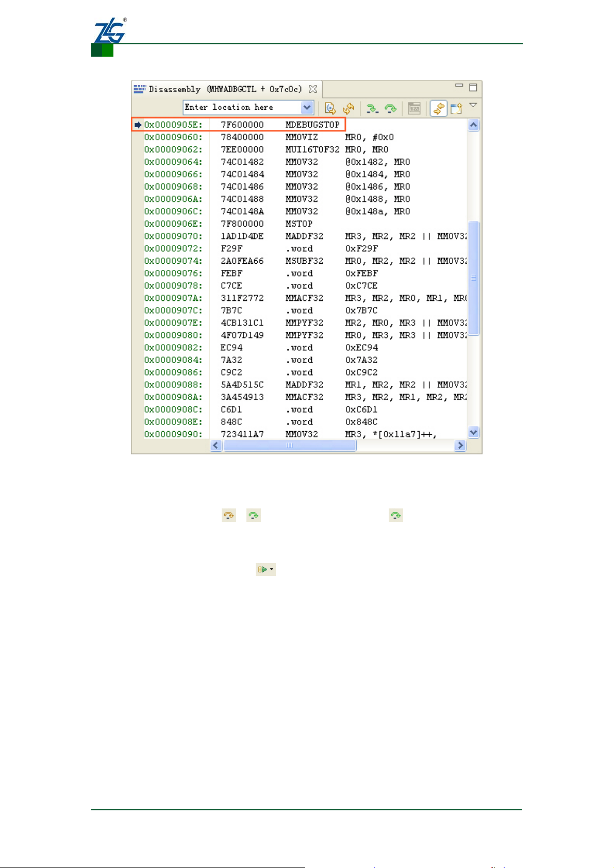
Task: Click the horizontal scrollbar thumb
Action: click(289, 446)
